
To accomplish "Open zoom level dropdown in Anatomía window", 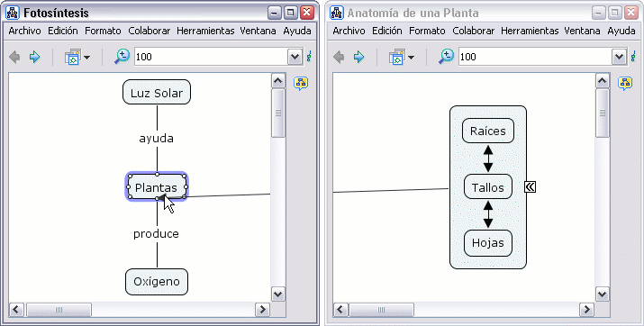I will 619,57.
